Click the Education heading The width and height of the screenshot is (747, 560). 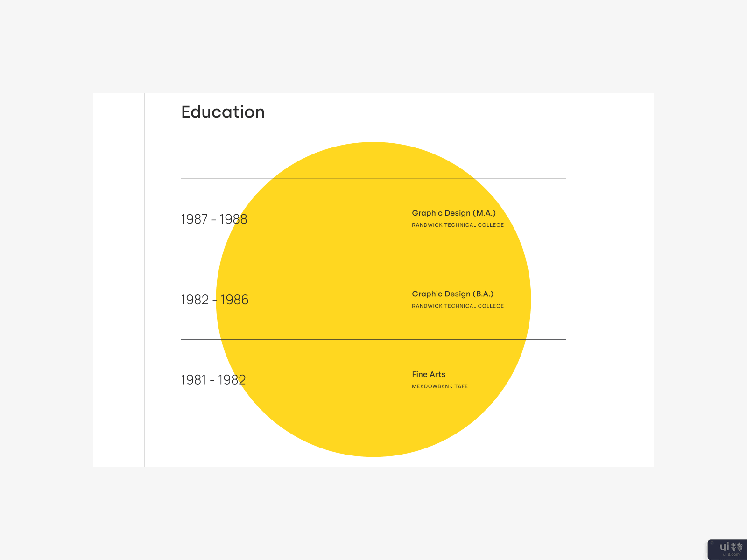[x=223, y=112]
